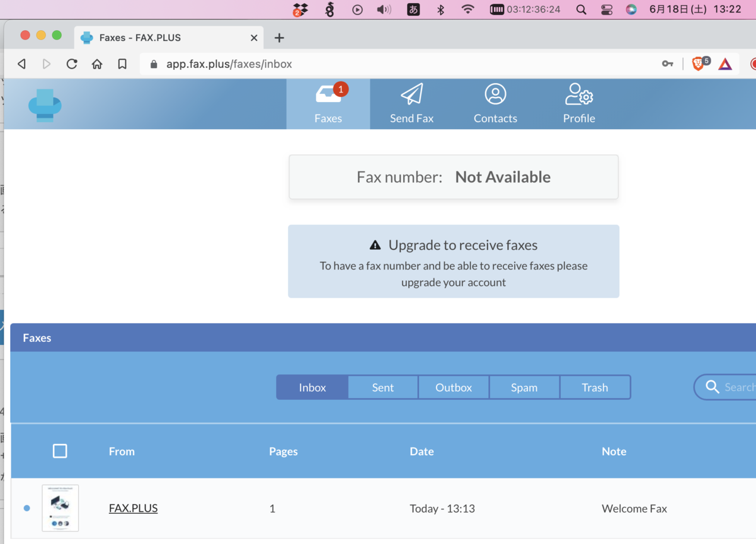Click the battery timer 03:12:36:24
Screen dimensions: 756x544
[525, 9]
